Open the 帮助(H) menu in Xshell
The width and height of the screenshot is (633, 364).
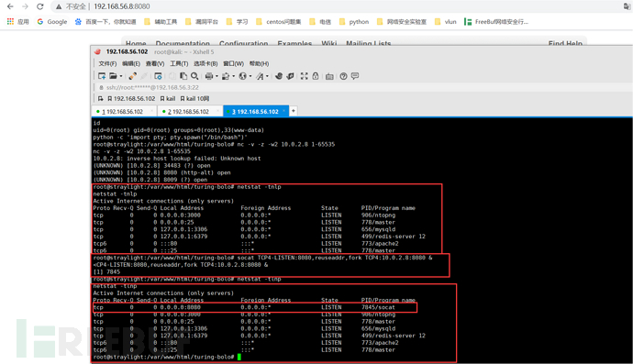259,64
